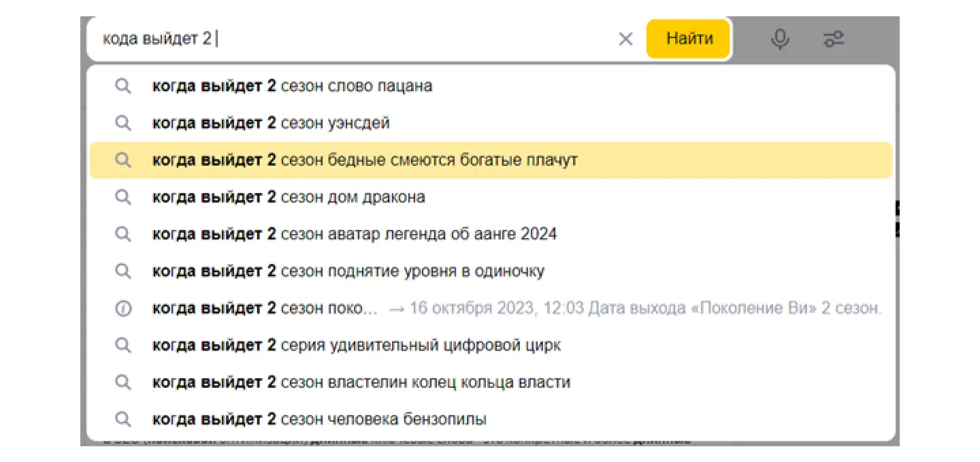Click magnifier icon beside 'бедные смеются'

(123, 160)
